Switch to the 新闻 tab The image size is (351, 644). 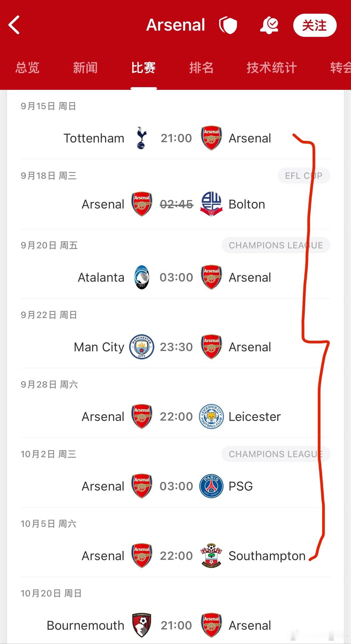[85, 68]
